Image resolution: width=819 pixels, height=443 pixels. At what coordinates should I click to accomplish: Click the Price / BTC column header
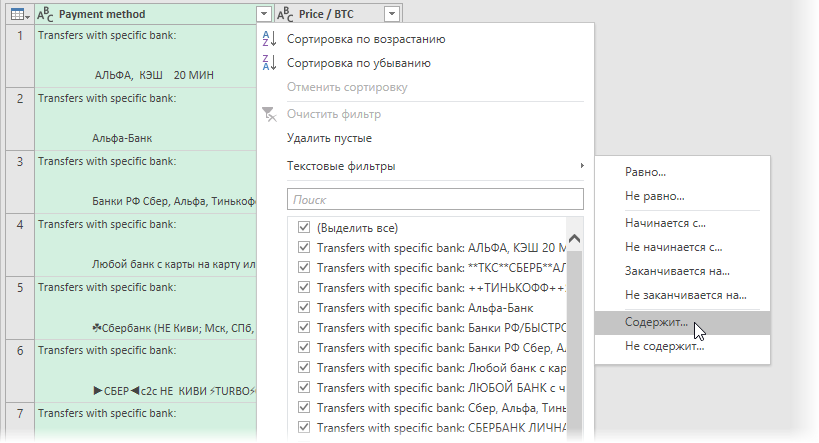coord(338,14)
